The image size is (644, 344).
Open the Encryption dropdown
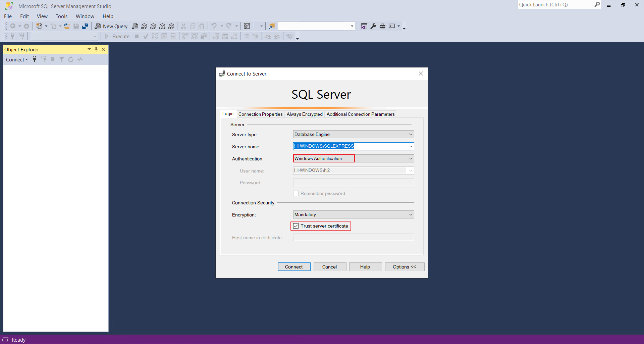point(410,214)
